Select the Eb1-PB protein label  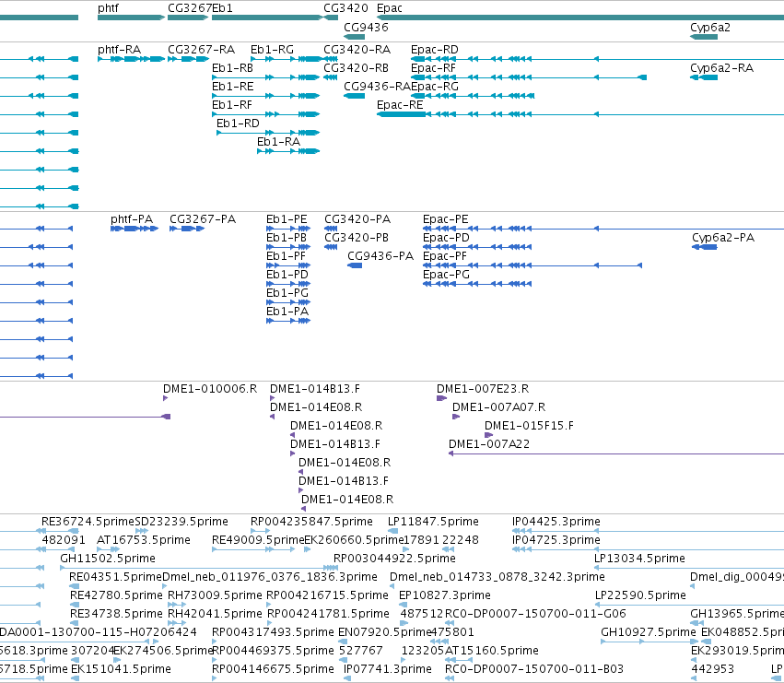(x=287, y=238)
